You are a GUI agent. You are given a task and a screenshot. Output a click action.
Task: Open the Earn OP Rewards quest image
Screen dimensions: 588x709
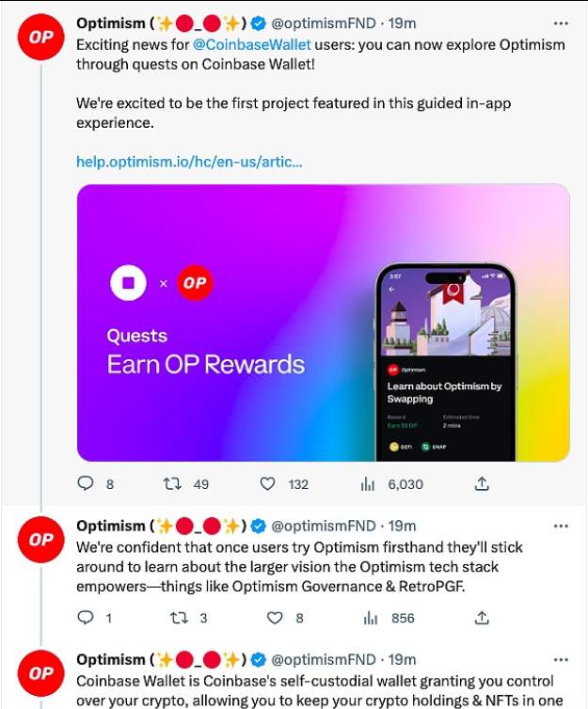323,323
